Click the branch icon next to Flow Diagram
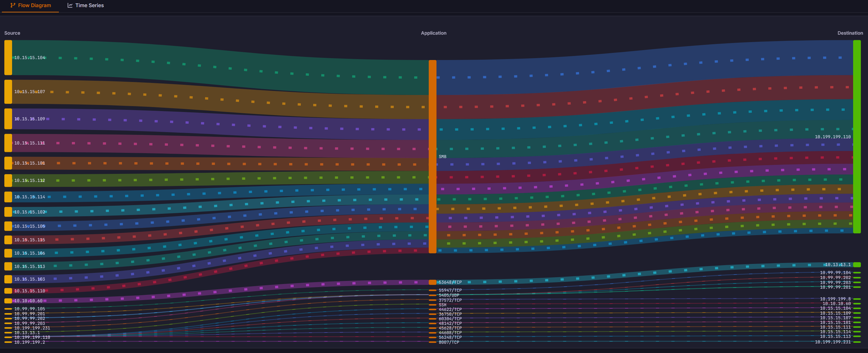868x353 pixels. [13, 5]
